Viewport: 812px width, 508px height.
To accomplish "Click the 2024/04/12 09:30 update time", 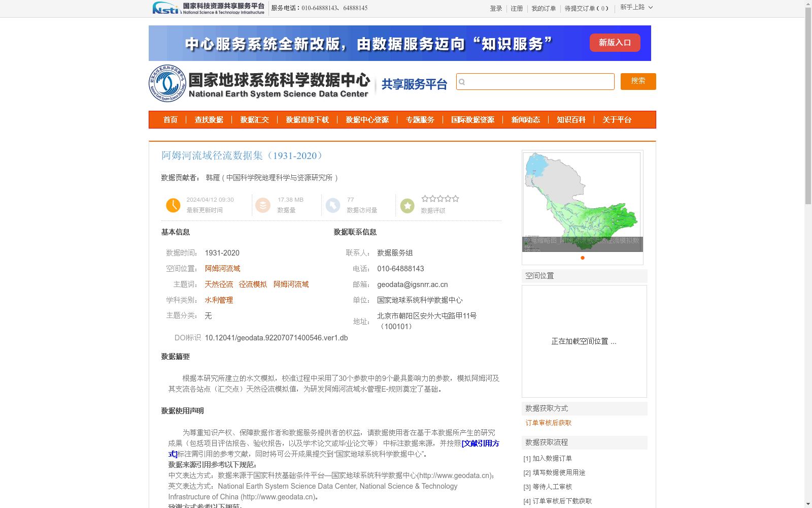I will (x=210, y=200).
